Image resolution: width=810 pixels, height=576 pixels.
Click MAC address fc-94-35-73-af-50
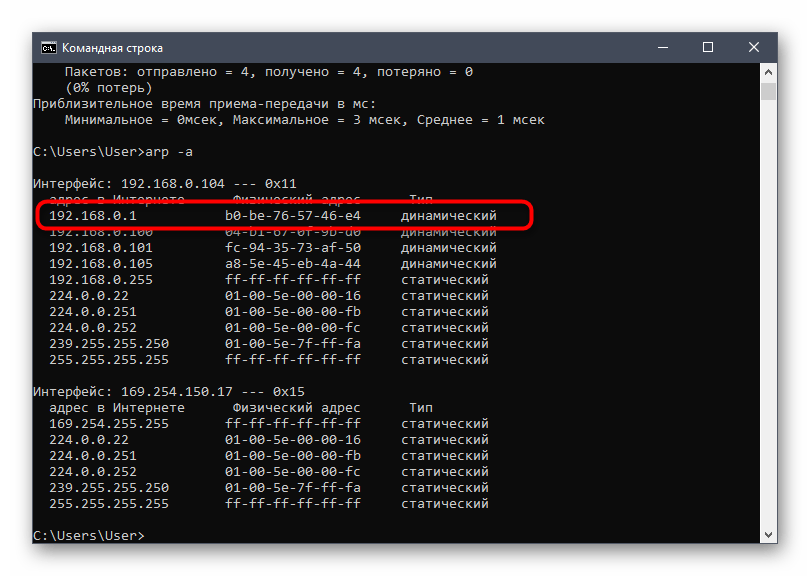[x=292, y=248]
